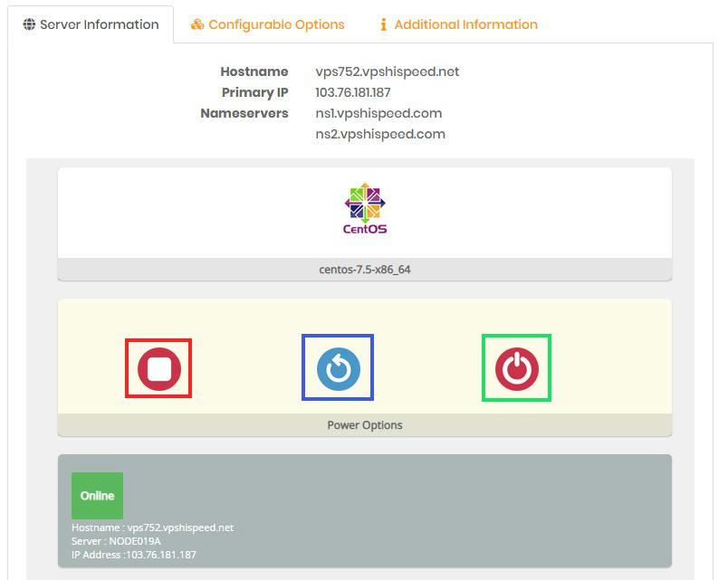Click nameserver ns2.vpshispeed.com
The width and height of the screenshot is (728, 580).
380,134
